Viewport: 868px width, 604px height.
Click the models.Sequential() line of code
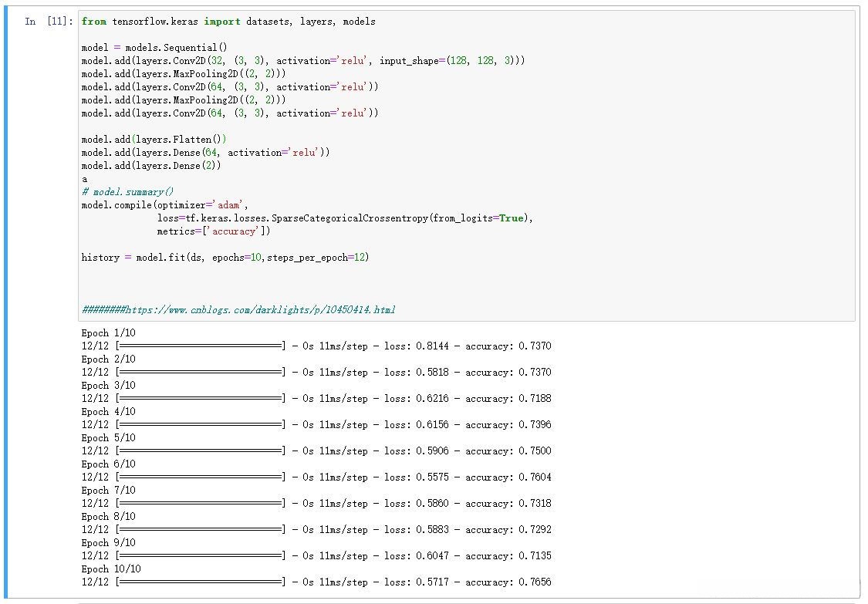tap(154, 48)
